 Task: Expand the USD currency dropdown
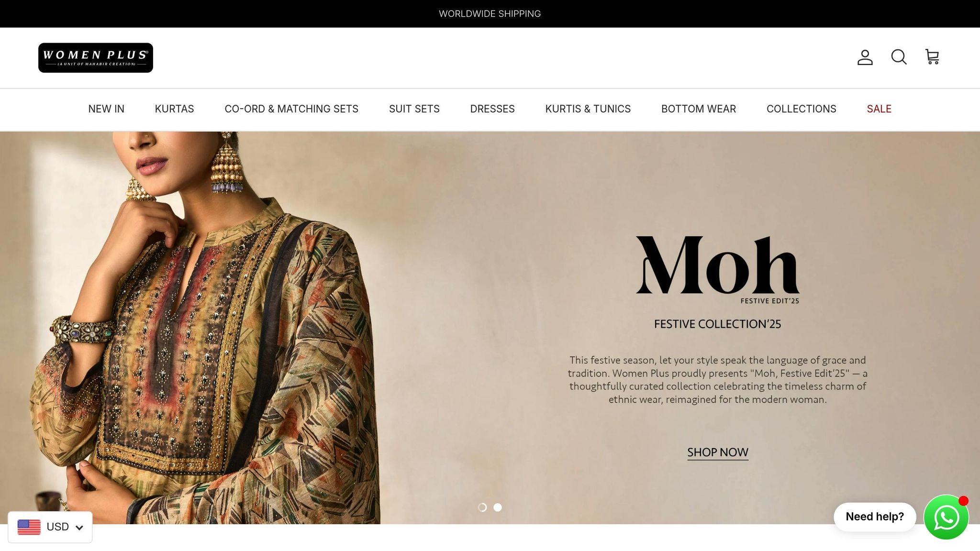coord(50,527)
